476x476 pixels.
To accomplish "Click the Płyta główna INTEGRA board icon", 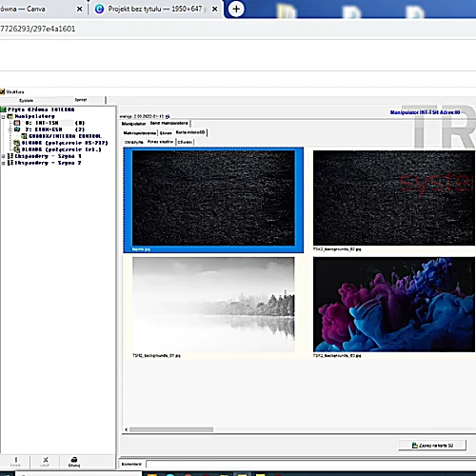I will coord(3,109).
